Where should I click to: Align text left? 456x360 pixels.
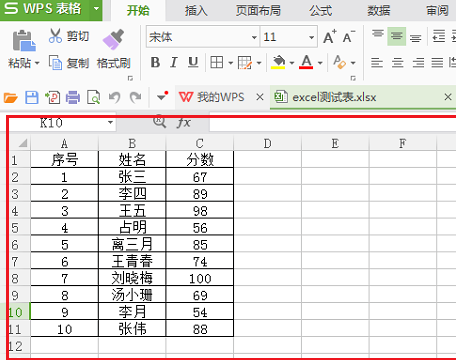[377, 62]
